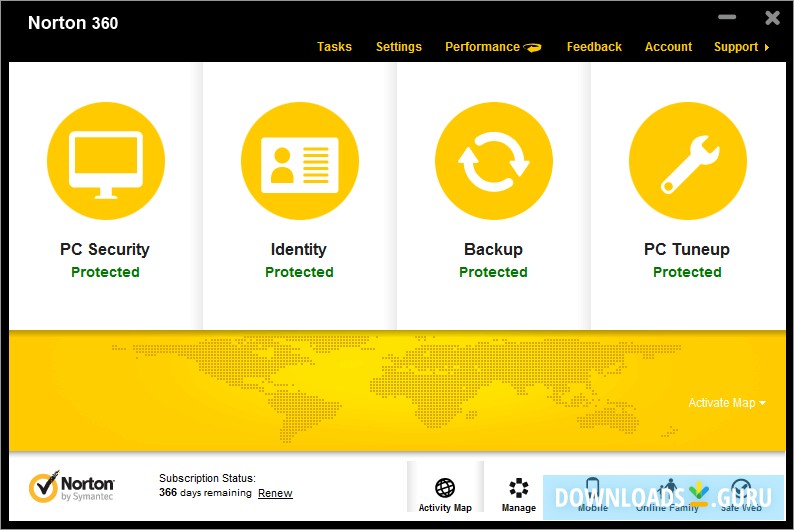Click the Norton 360 title text
The width and height of the screenshot is (794, 530).
click(73, 23)
